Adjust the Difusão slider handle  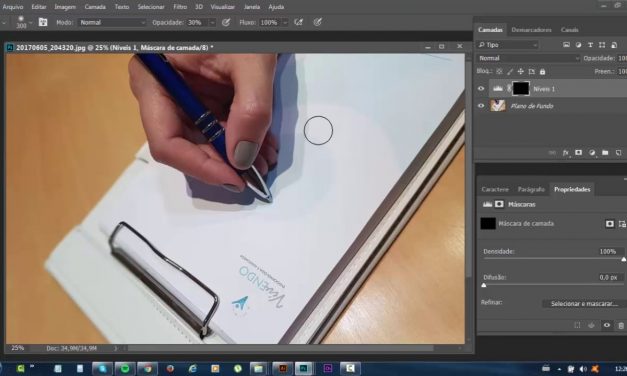click(x=484, y=285)
